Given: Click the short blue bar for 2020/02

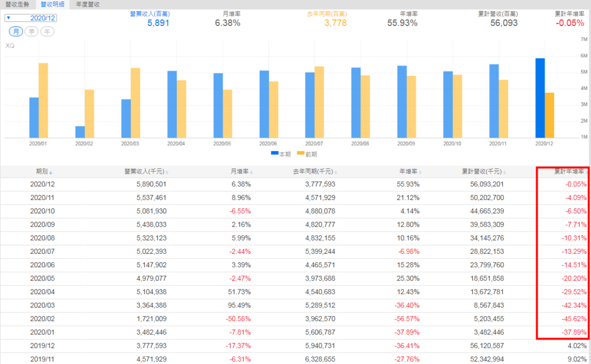Looking at the screenshot, I should click(x=80, y=132).
